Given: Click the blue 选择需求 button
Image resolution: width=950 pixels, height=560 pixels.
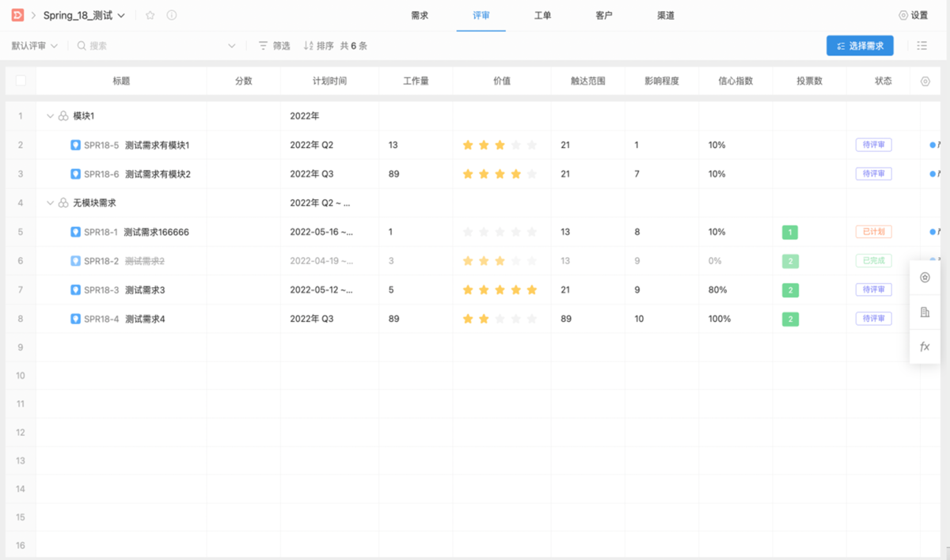Looking at the screenshot, I should 860,46.
